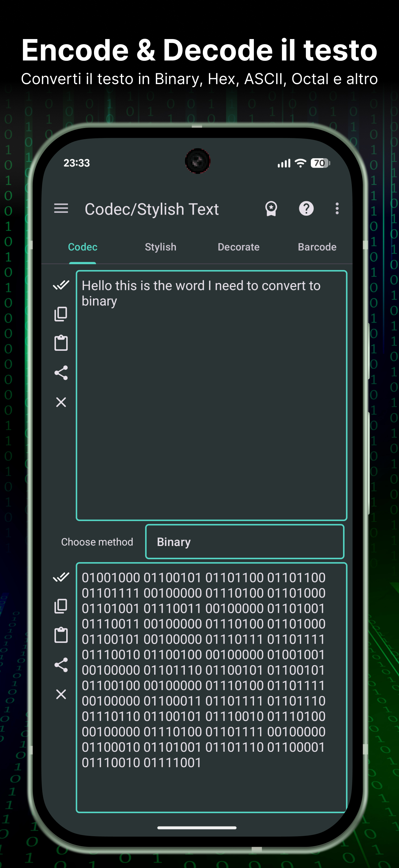The image size is (399, 868).
Task: Click the Choose method label
Action: coord(97,542)
